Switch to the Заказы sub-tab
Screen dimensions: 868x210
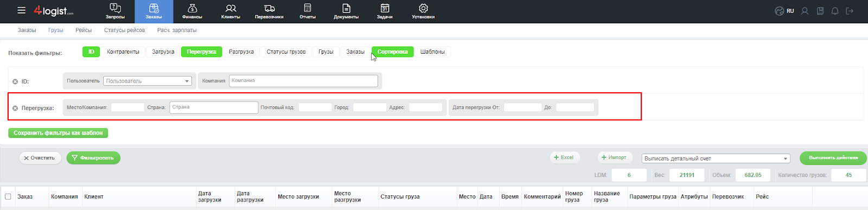(x=27, y=30)
